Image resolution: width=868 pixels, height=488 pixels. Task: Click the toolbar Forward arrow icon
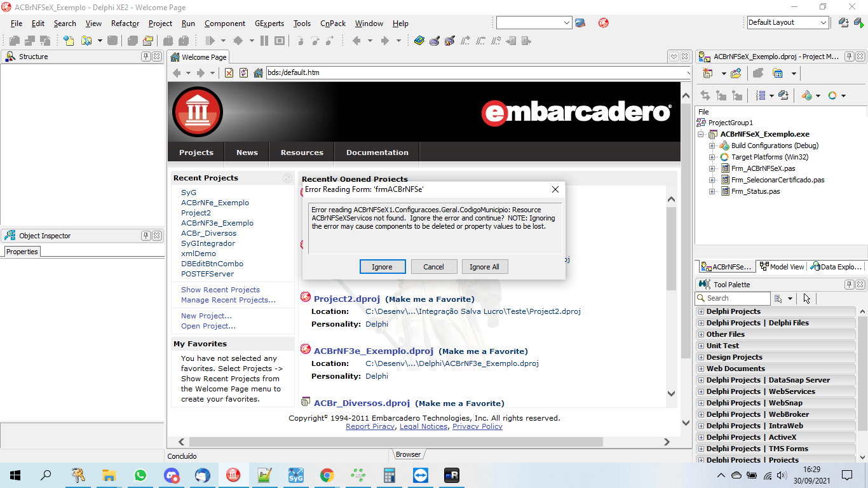384,41
